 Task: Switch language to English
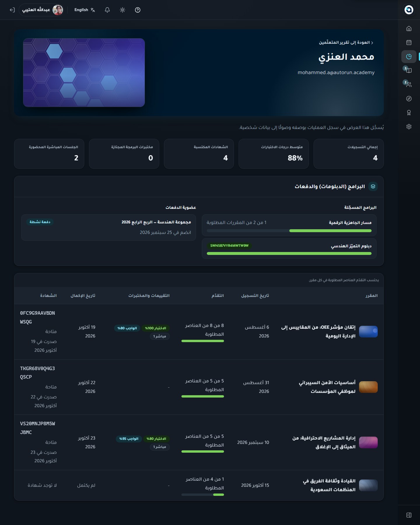coord(85,10)
